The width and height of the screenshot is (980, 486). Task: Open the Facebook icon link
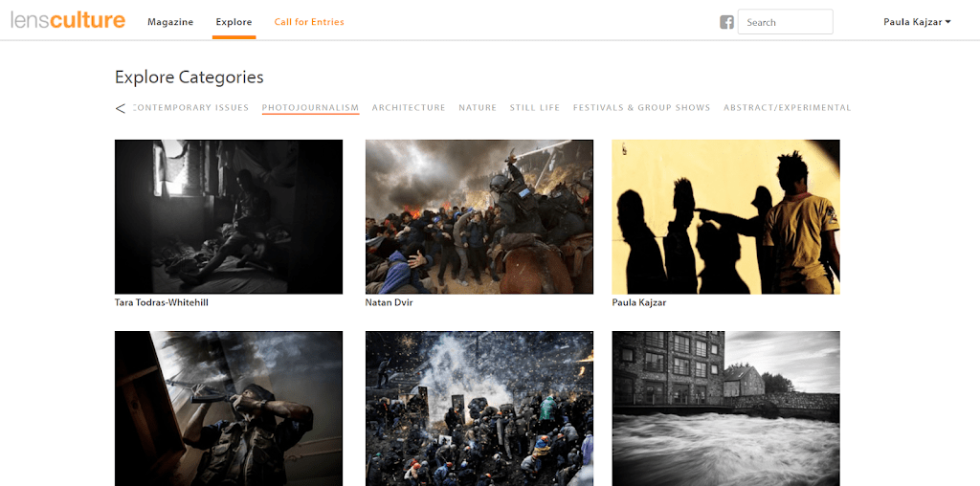point(726,22)
